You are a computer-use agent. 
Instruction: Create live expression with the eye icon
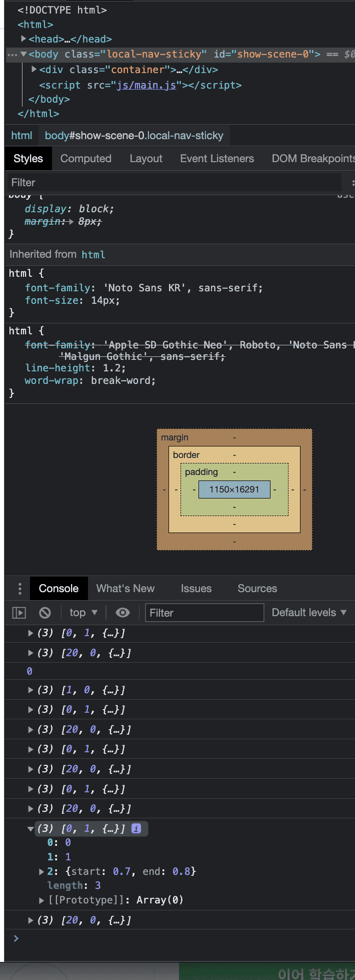[122, 613]
